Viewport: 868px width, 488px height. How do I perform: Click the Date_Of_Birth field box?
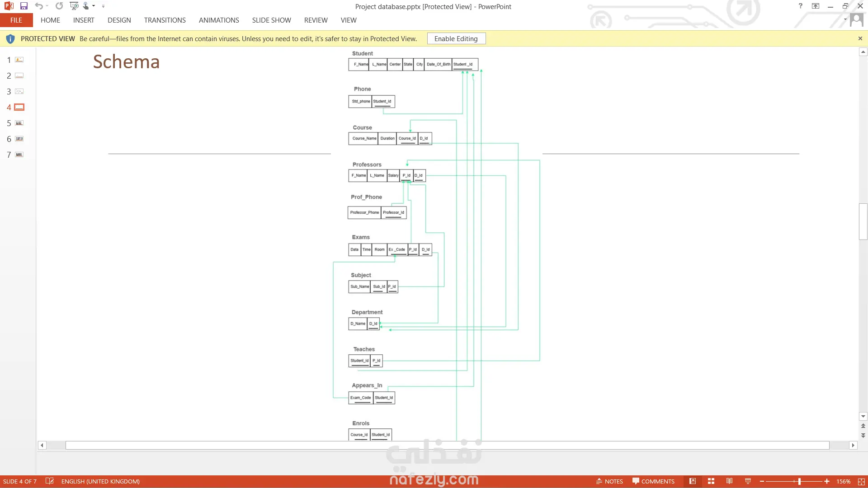tap(439, 64)
